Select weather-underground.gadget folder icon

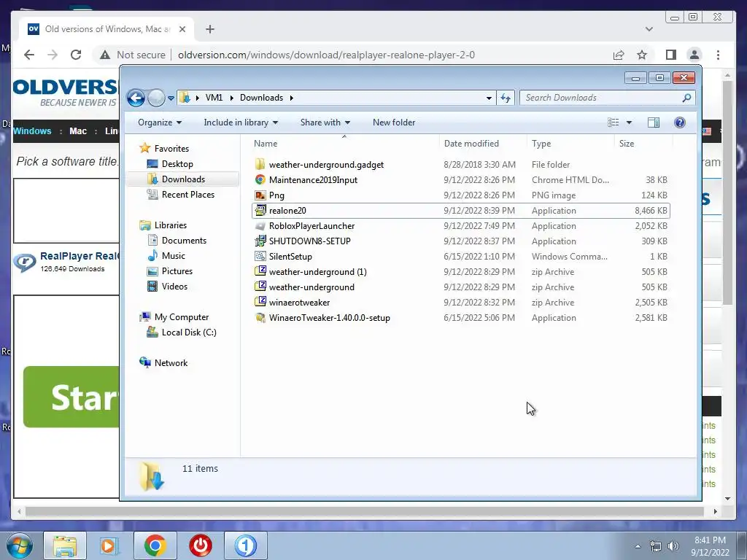click(260, 164)
